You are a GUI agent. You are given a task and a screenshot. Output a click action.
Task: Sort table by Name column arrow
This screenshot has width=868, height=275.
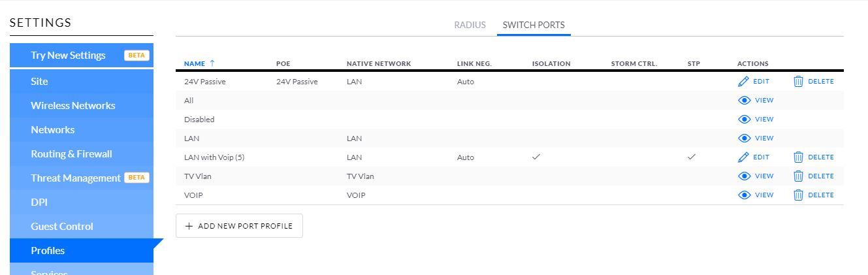[x=212, y=63]
